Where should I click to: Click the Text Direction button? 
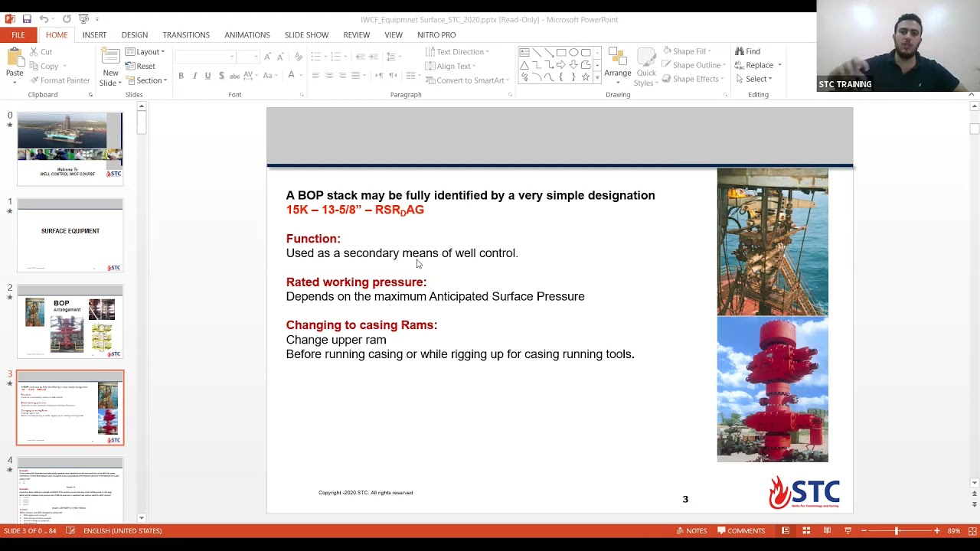(x=457, y=52)
